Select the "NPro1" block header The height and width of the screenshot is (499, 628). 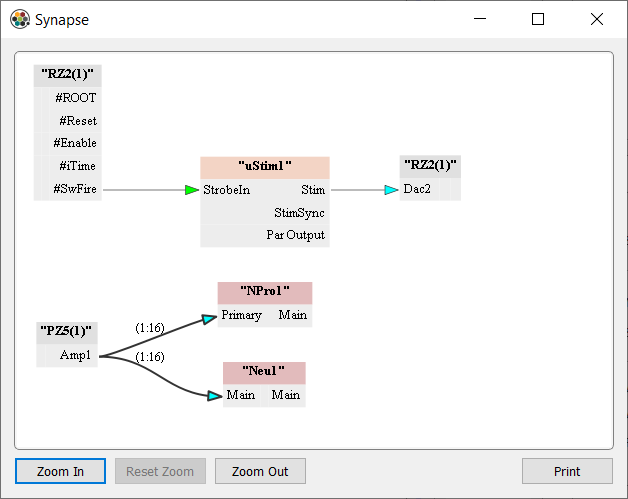[265, 291]
